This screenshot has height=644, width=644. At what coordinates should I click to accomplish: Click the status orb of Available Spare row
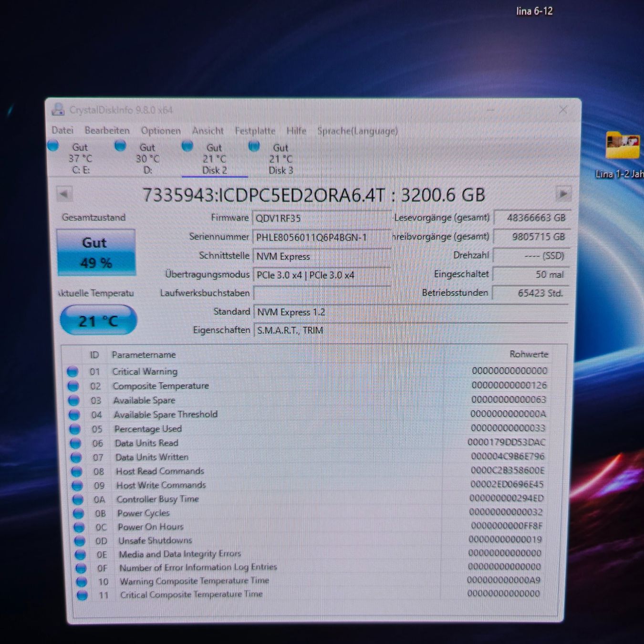(x=73, y=400)
